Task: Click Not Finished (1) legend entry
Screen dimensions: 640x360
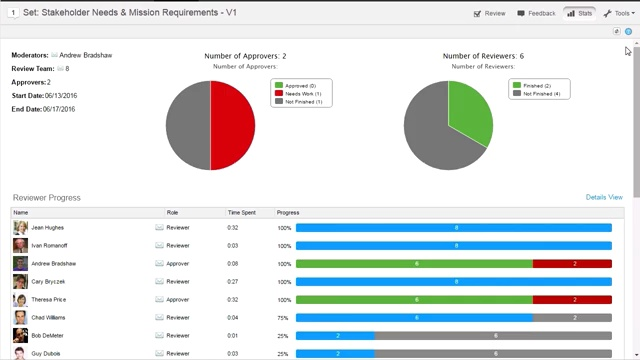Action: point(299,102)
